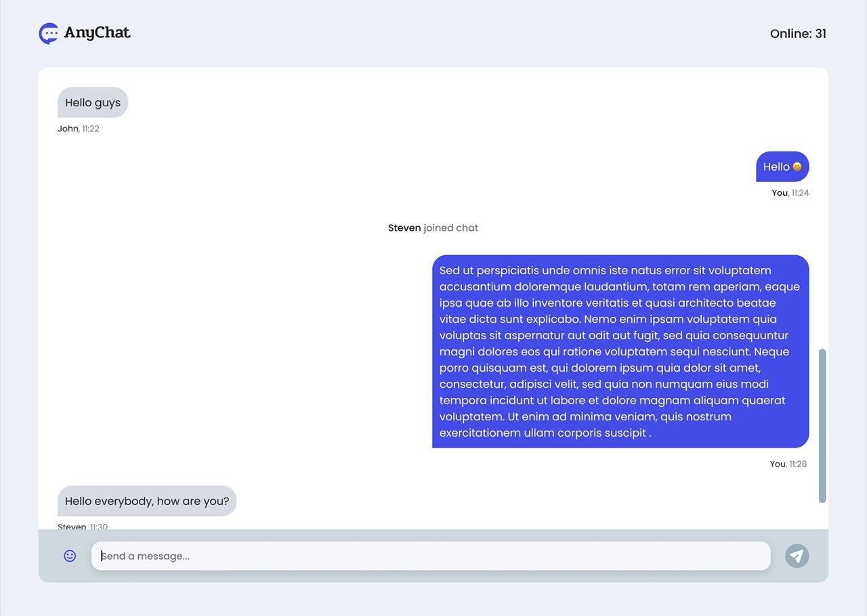Click the chat vertical scrollbar thumb

point(822,426)
